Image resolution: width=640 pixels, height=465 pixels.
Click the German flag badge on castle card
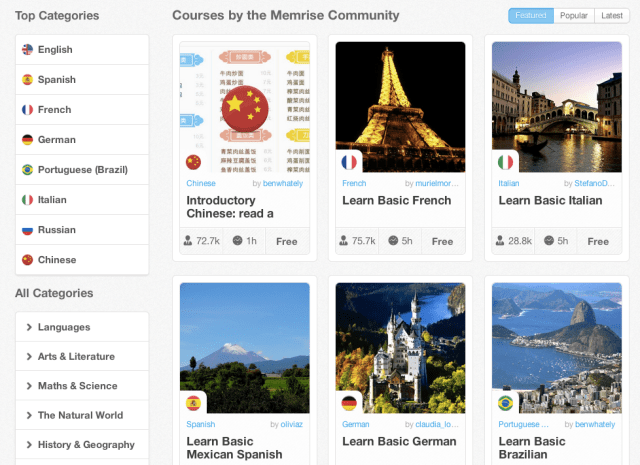(x=349, y=403)
